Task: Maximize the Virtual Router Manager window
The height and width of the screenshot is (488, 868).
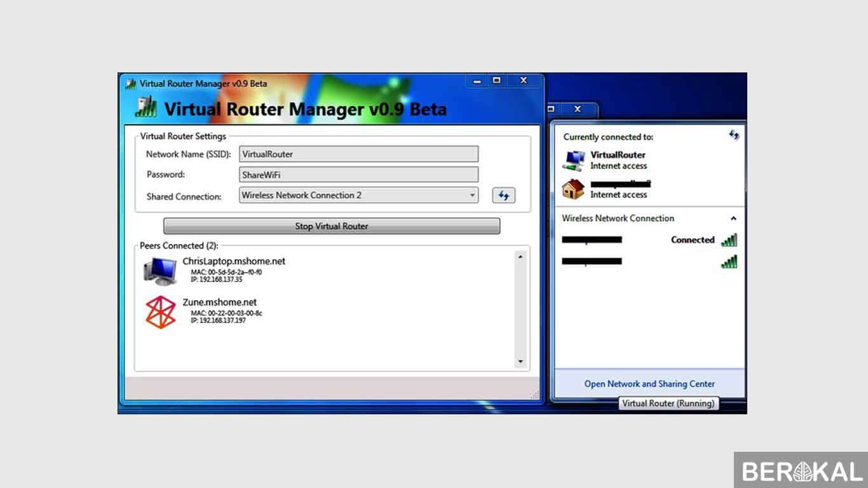Action: click(497, 81)
